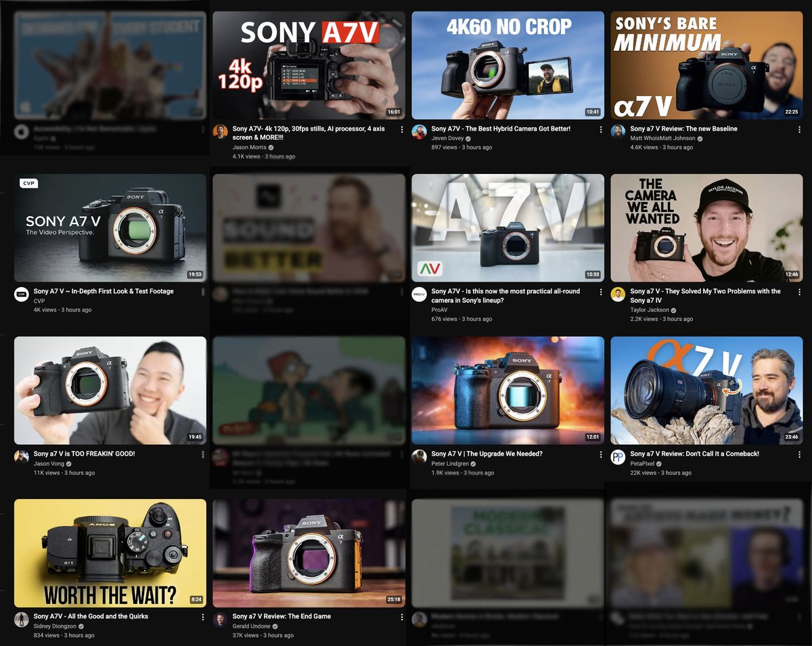Click '37K views • 3 hours ago' text

263,635
